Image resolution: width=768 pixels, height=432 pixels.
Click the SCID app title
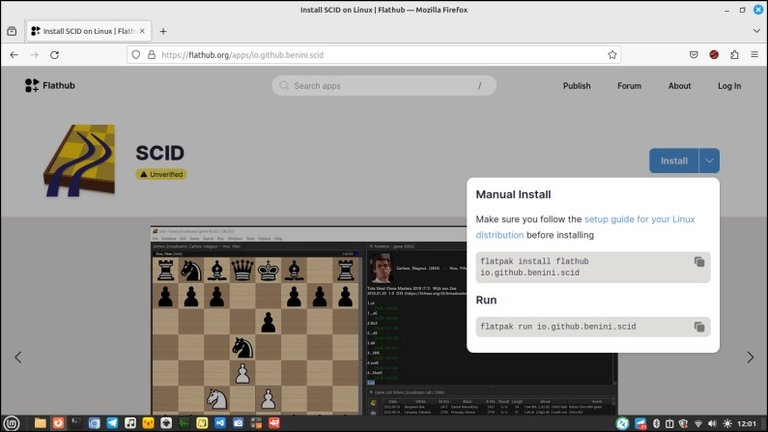160,153
